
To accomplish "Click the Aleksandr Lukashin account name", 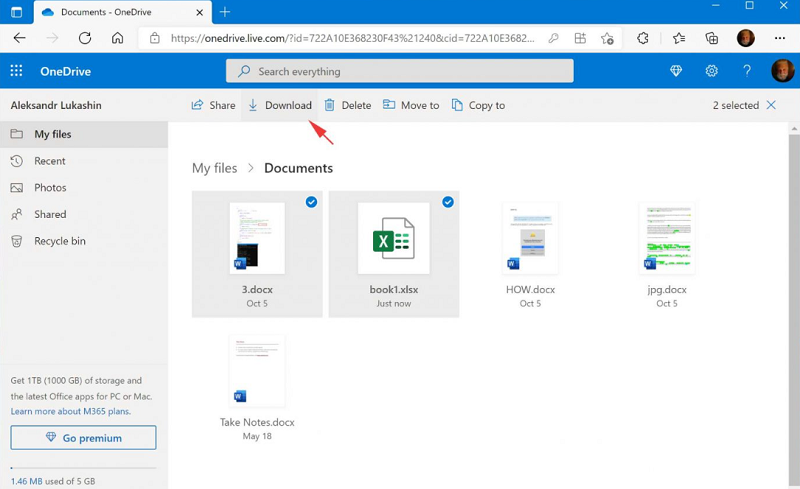I will pos(56,105).
